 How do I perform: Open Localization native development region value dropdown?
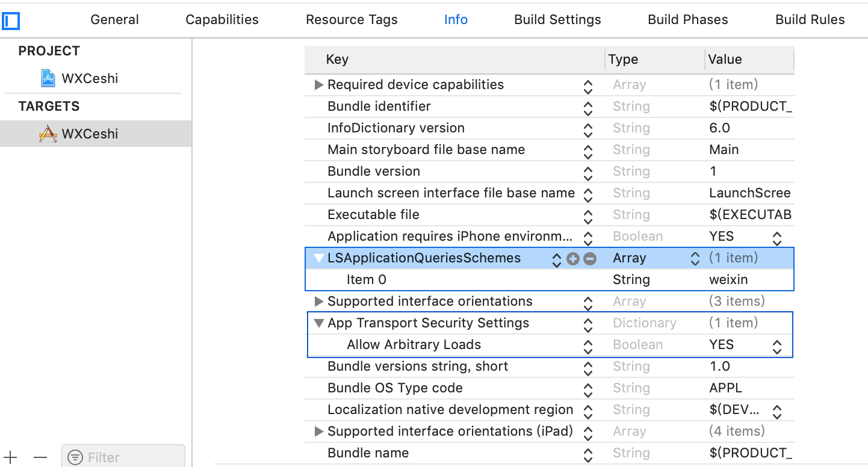pyautogui.click(x=777, y=412)
